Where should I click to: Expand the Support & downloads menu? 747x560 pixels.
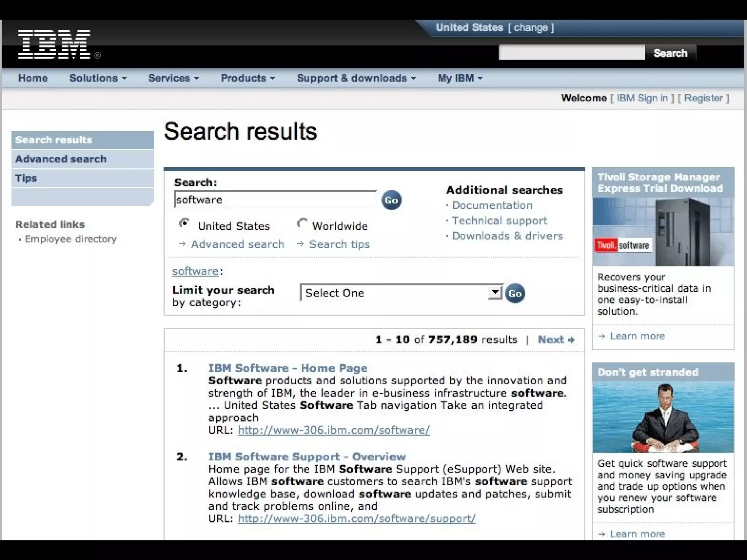click(356, 78)
